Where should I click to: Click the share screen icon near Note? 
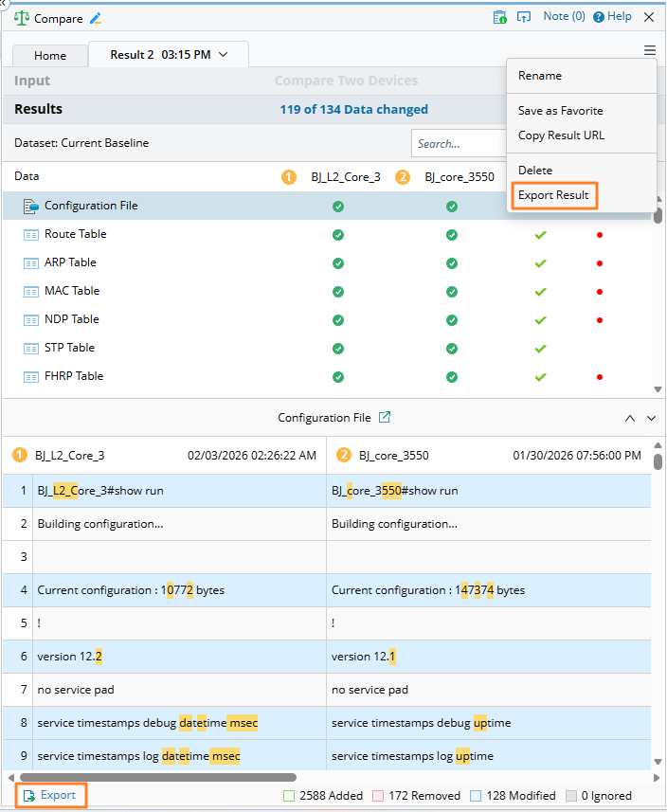tap(524, 17)
